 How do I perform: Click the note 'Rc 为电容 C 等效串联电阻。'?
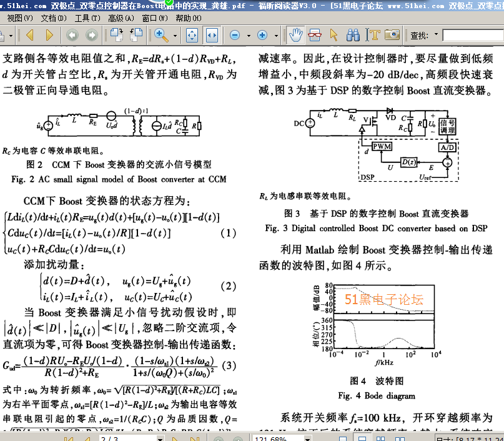click(53, 151)
